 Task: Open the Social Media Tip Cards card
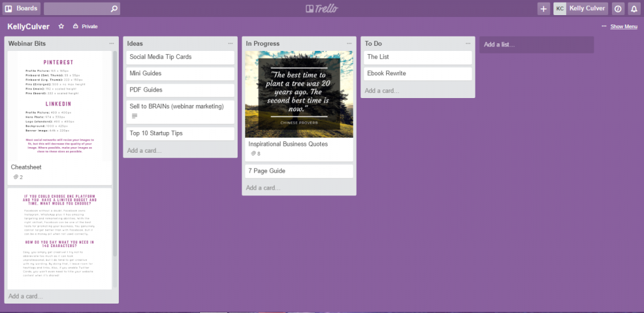coord(180,57)
